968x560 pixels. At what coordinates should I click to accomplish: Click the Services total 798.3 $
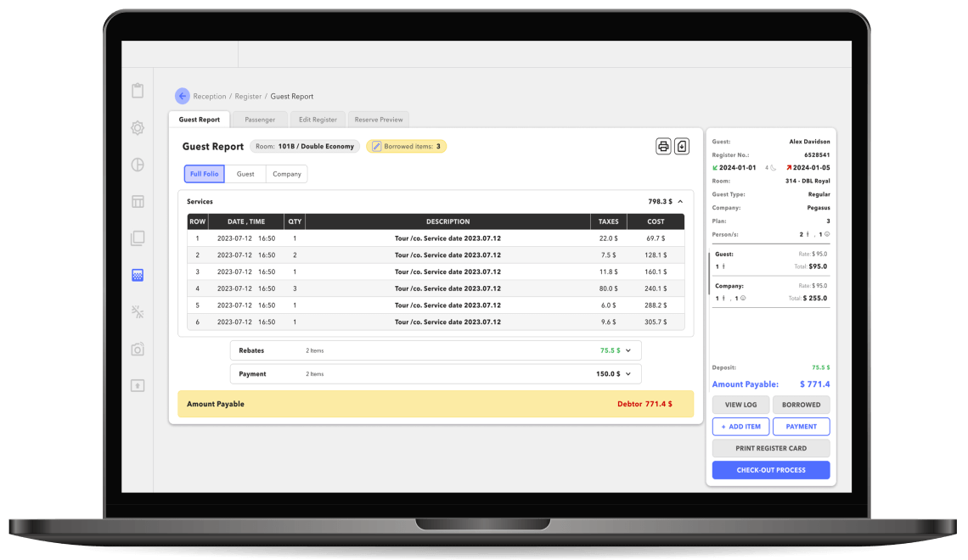[660, 202]
